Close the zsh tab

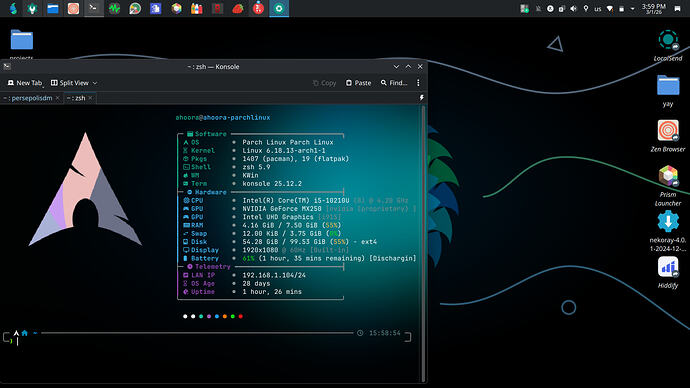coord(90,98)
